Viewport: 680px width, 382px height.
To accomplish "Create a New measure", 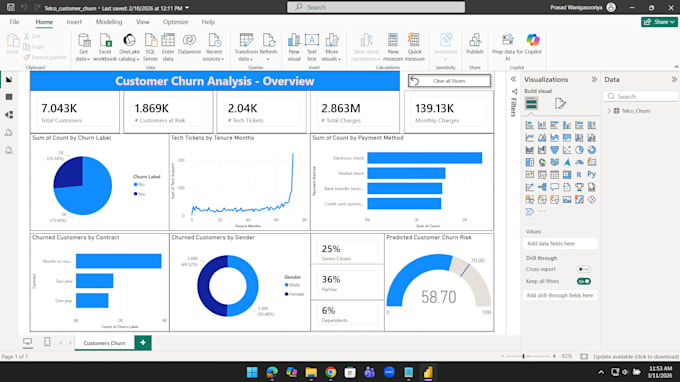I will pyautogui.click(x=393, y=47).
